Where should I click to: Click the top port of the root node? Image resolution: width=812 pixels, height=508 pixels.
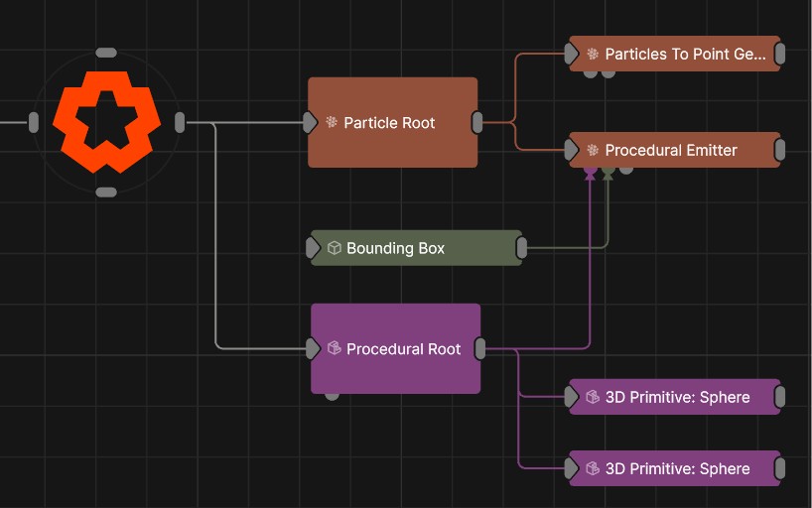point(106,53)
